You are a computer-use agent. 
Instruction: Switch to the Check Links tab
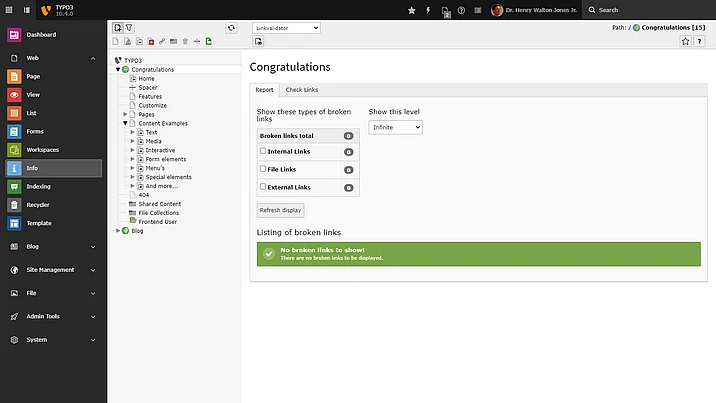point(301,90)
